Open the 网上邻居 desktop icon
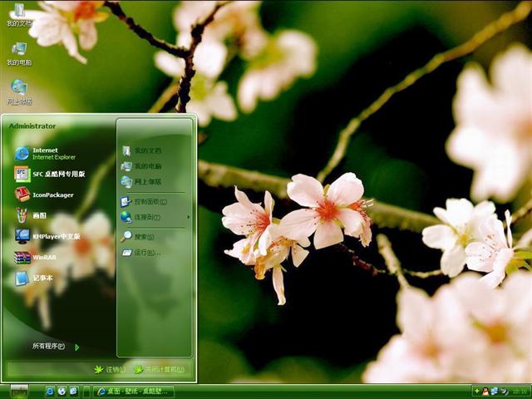This screenshot has height=399, width=532. click(19, 92)
